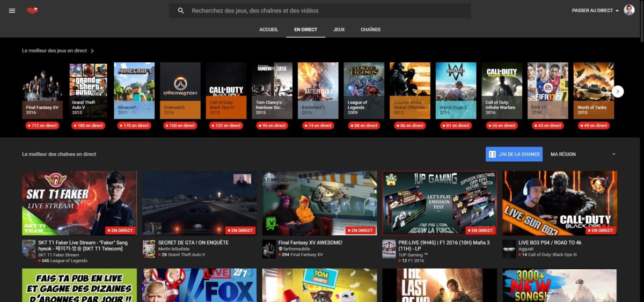Screen dimensions: 644x302
Task: Open the Grand Theft Auto V game card
Action: point(89,91)
